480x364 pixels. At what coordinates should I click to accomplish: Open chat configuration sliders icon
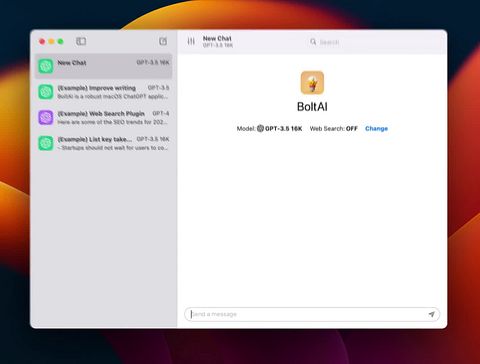tap(191, 41)
